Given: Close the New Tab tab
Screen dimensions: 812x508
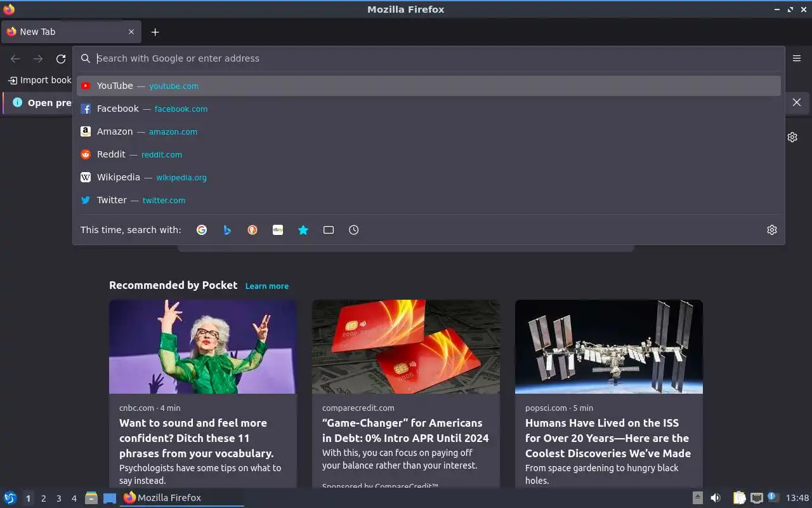Looking at the screenshot, I should [x=131, y=32].
